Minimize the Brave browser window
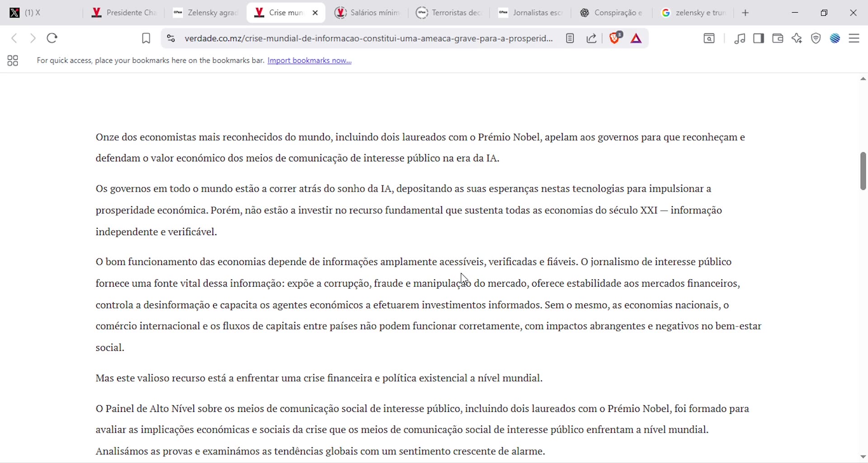This screenshot has height=463, width=868. (795, 13)
